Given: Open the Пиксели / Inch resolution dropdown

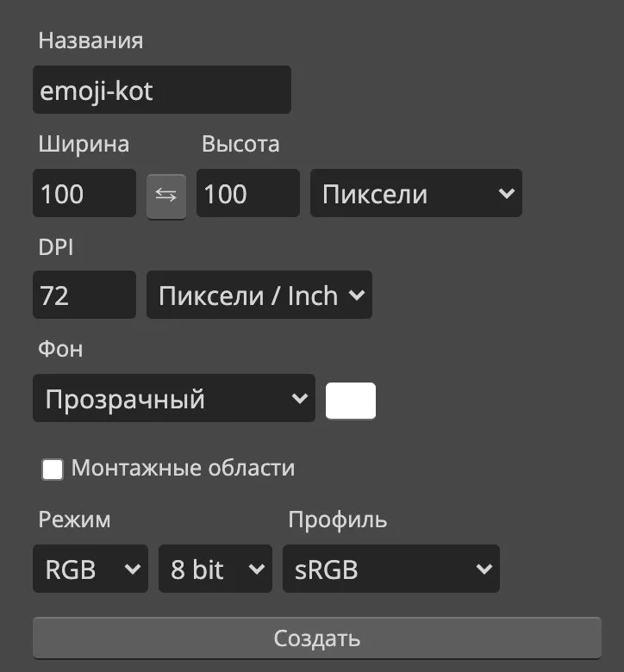Looking at the screenshot, I should tap(259, 295).
